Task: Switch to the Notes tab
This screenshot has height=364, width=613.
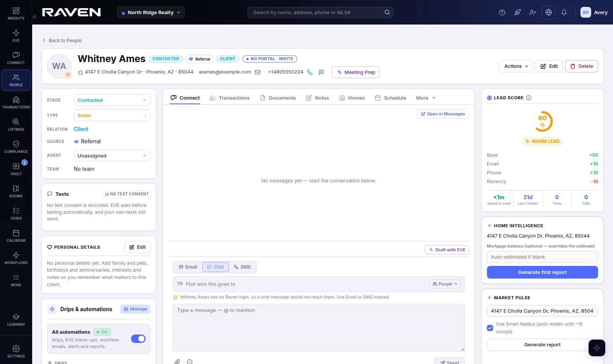Action: point(317,98)
